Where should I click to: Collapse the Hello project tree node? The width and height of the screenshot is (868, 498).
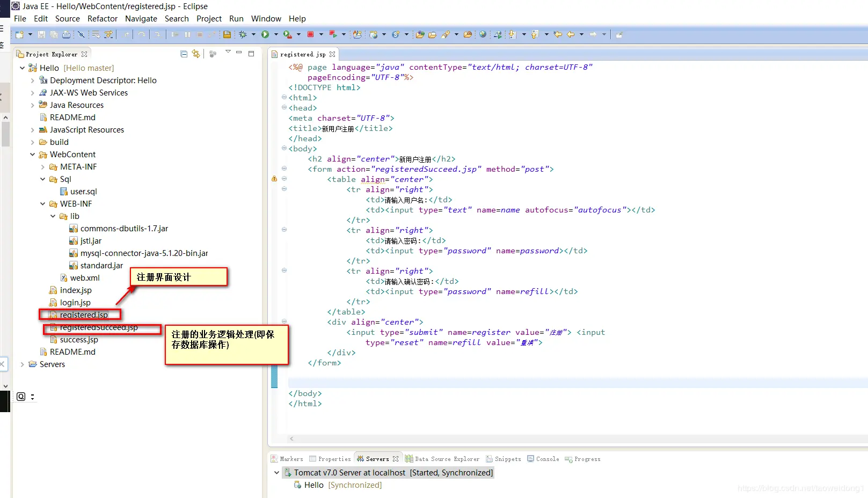[22, 68]
